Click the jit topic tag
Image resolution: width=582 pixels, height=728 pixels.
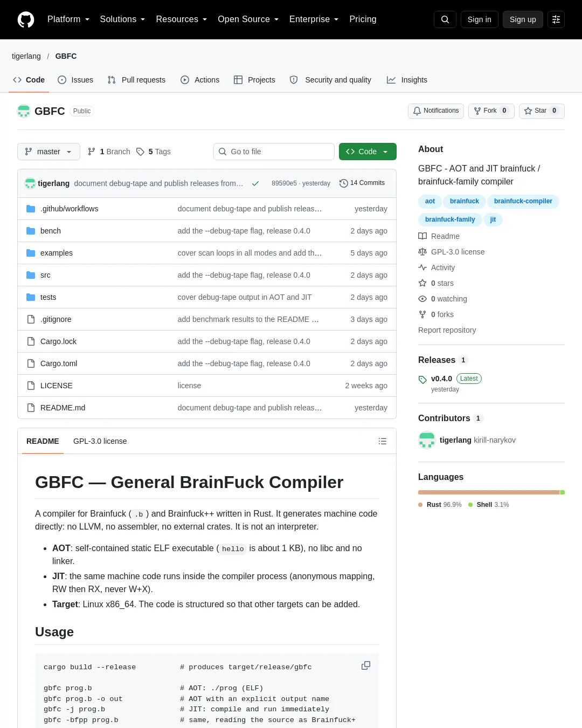[493, 219]
